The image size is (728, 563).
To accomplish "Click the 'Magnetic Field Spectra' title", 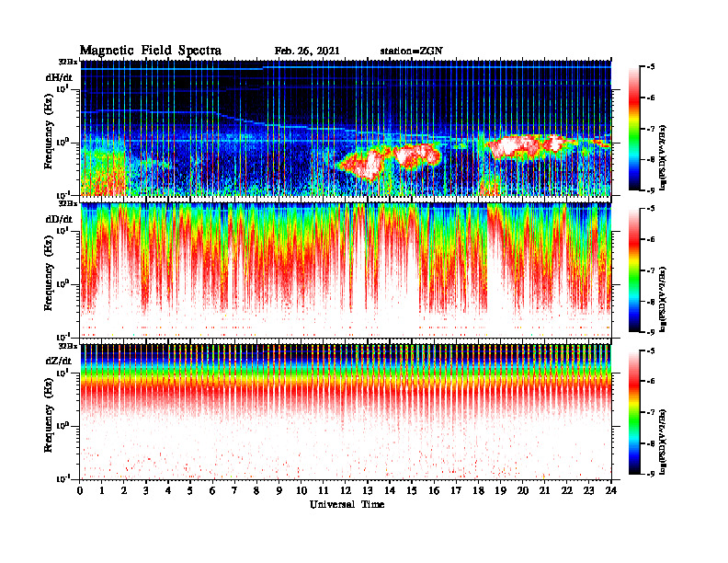I will tap(151, 51).
